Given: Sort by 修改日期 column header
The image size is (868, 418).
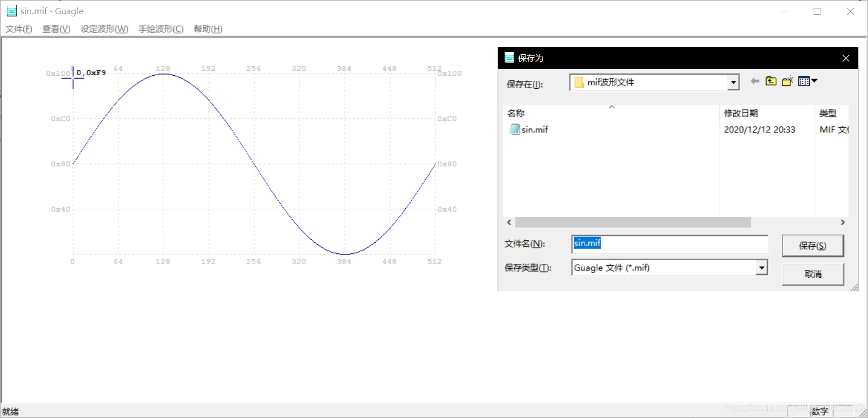Looking at the screenshot, I should click(767, 113).
